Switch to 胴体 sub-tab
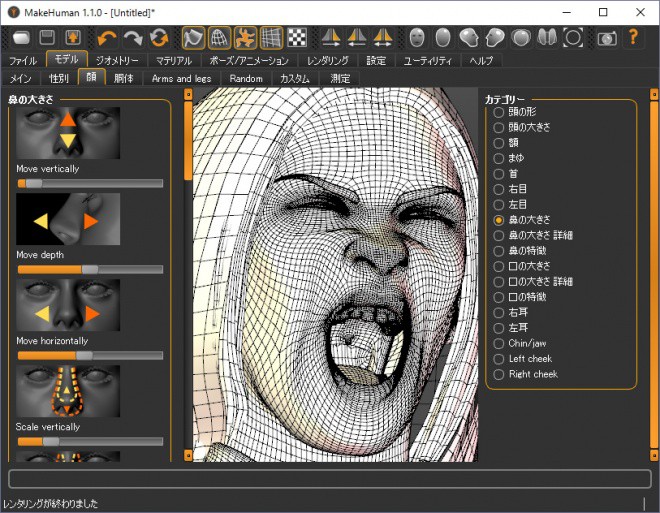Screen dimensions: 660x513 [123, 79]
